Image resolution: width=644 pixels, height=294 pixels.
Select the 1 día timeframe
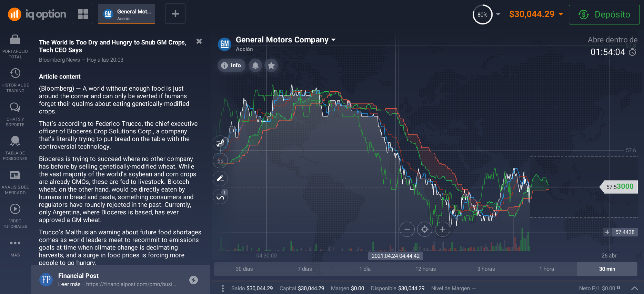[365, 269]
